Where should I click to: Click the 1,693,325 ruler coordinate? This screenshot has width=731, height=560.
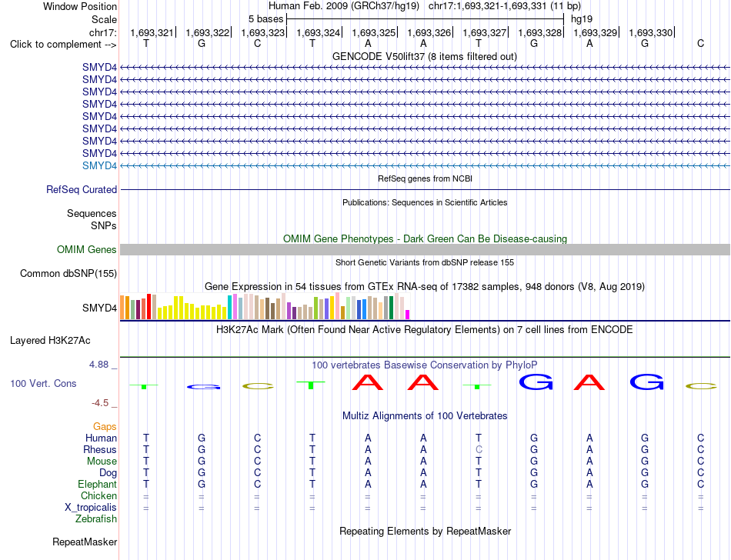pyautogui.click(x=373, y=32)
